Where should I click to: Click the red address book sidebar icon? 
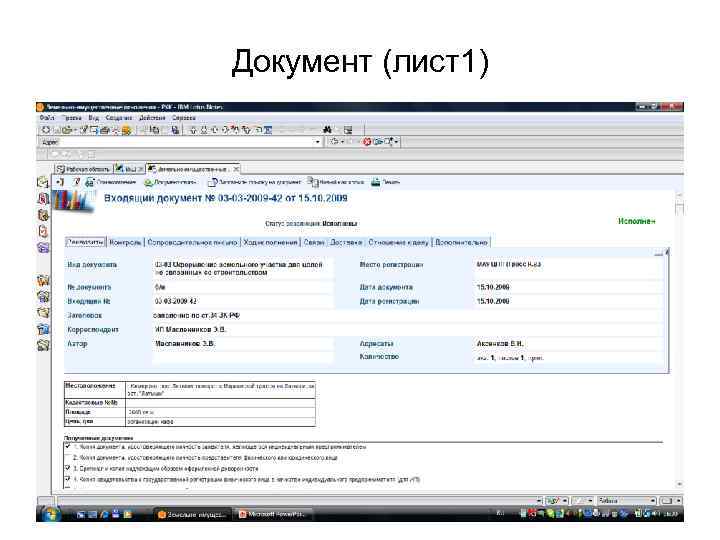coord(43,199)
